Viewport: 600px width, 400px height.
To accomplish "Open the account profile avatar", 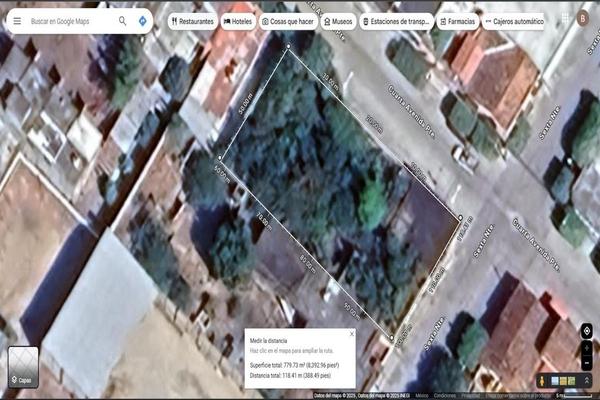I will [583, 17].
